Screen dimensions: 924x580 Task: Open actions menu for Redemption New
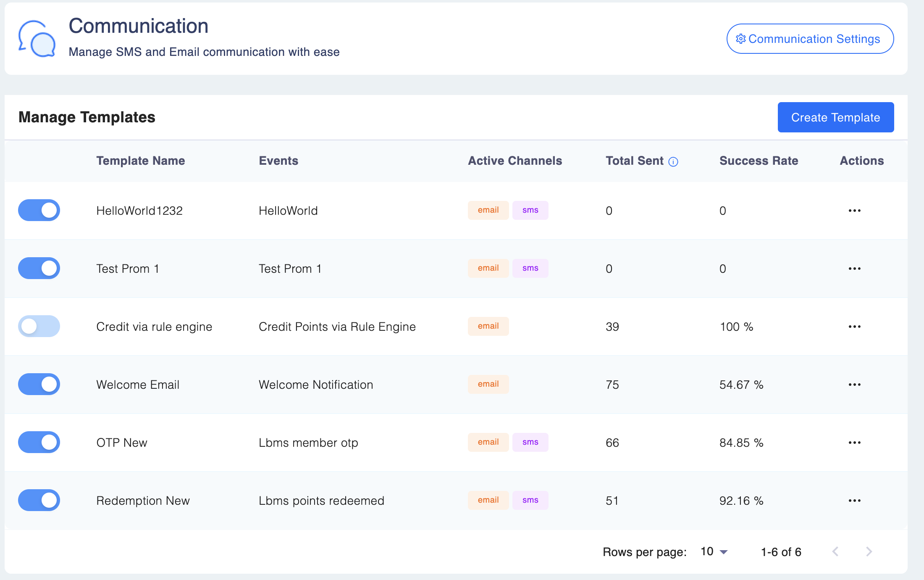tap(854, 501)
